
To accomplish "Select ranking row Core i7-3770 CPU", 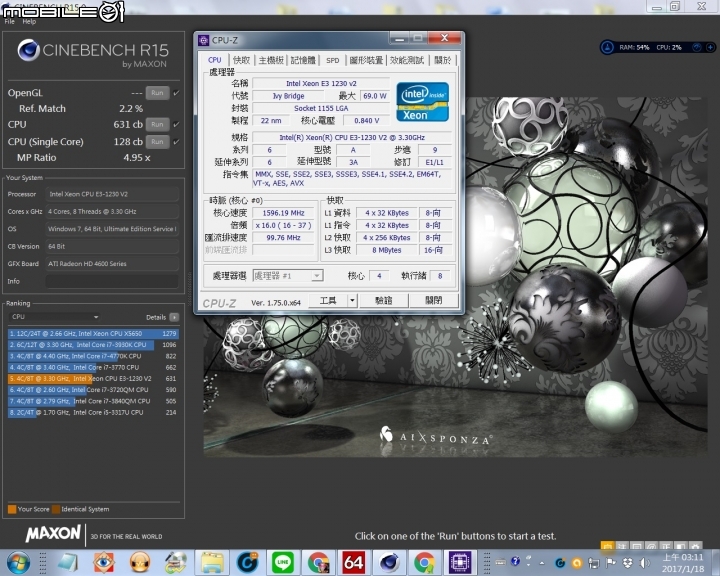I will (x=93, y=367).
